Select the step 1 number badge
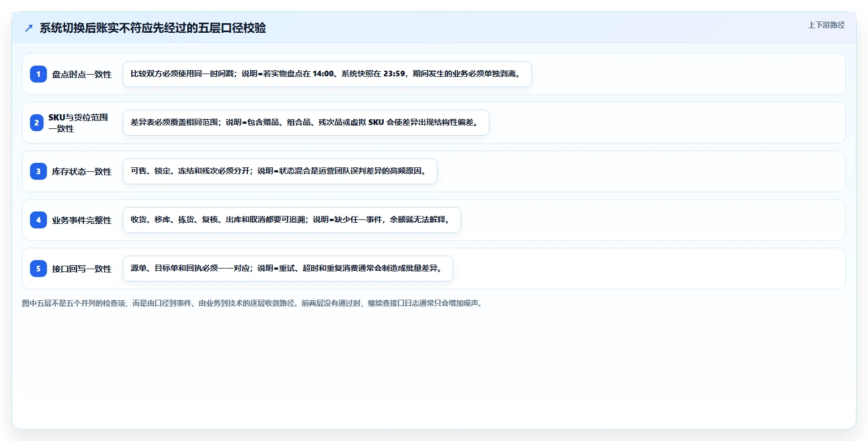868x441 pixels. (38, 74)
